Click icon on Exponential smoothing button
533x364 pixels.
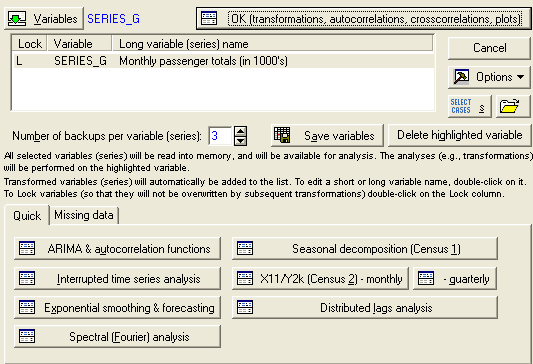27,307
